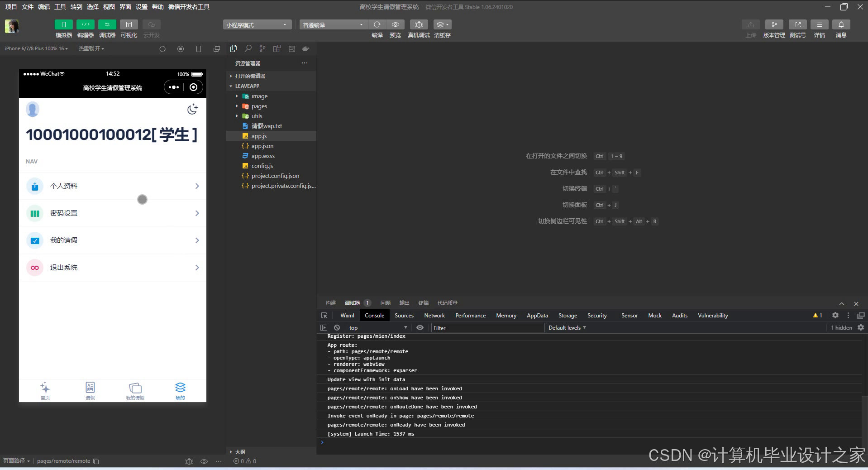Click the simulator phone device icon
868x470 pixels.
click(199, 49)
